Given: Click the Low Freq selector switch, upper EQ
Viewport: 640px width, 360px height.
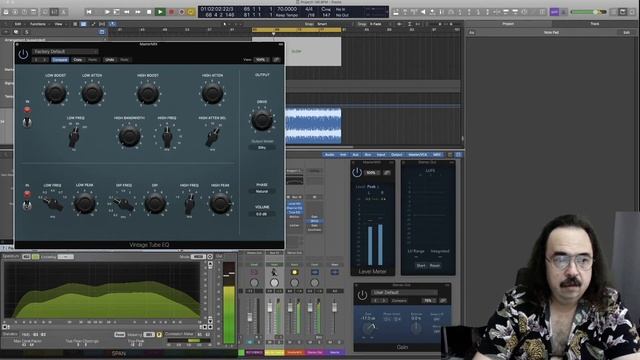Looking at the screenshot, I should [x=74, y=137].
